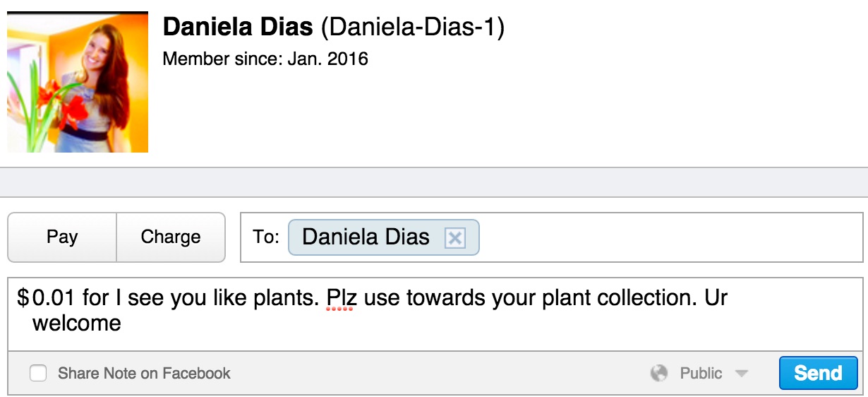Viewport: 868px width, 397px height.
Task: Click the Share Note on Facebook label
Action: click(144, 373)
